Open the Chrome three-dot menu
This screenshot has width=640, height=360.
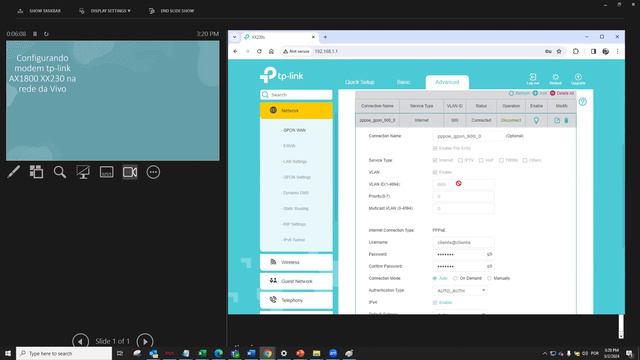(618, 51)
